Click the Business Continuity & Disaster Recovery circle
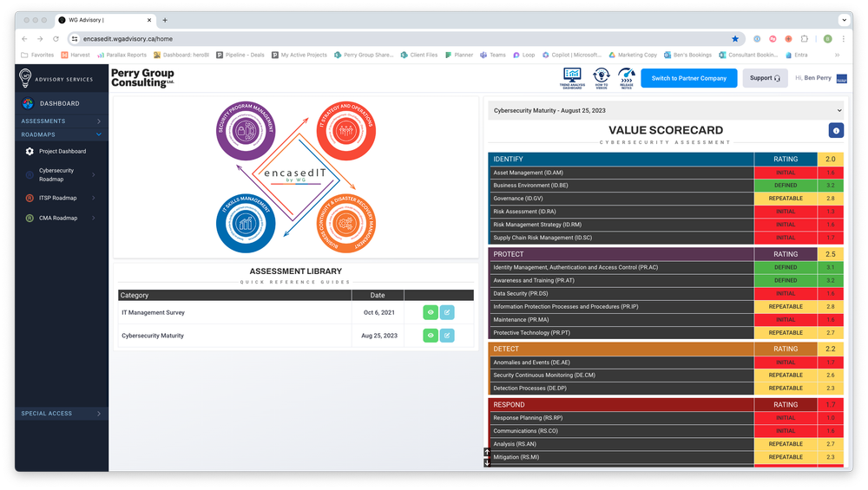The image size is (868, 490). [x=346, y=224]
